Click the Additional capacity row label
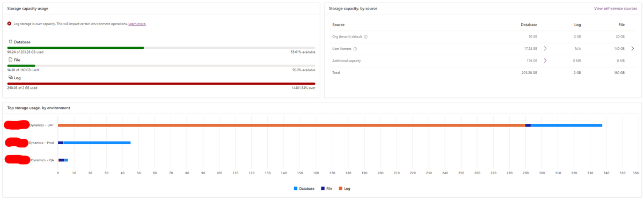Screen dimensions: 644x201 347,61
